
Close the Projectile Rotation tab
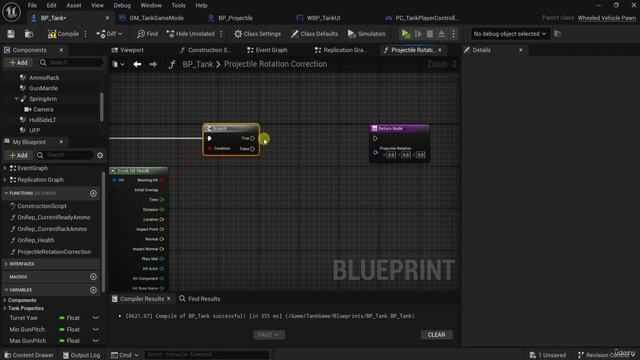tap(440, 50)
